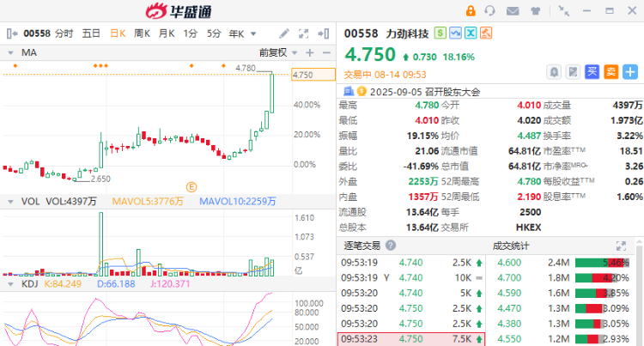644x346 pixels.
Task: Select the pencil drawing tool
Action: pos(284,33)
